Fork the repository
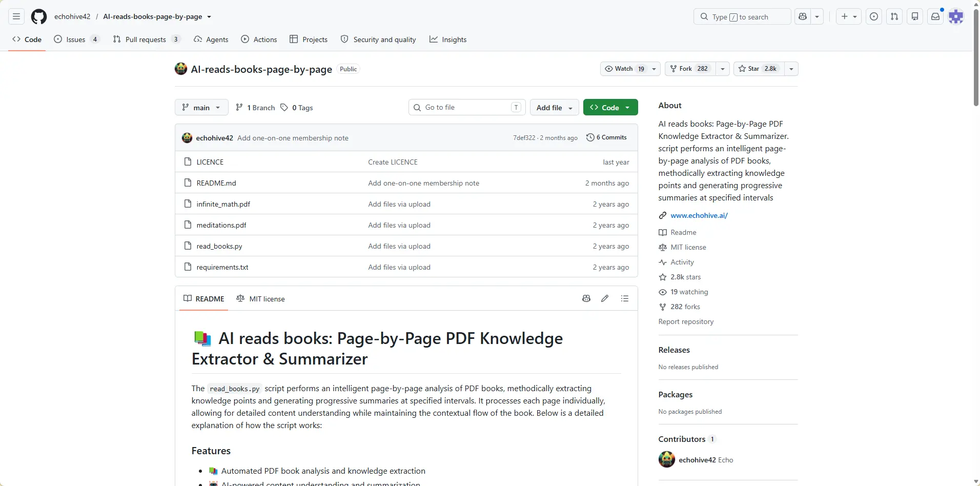 [689, 69]
